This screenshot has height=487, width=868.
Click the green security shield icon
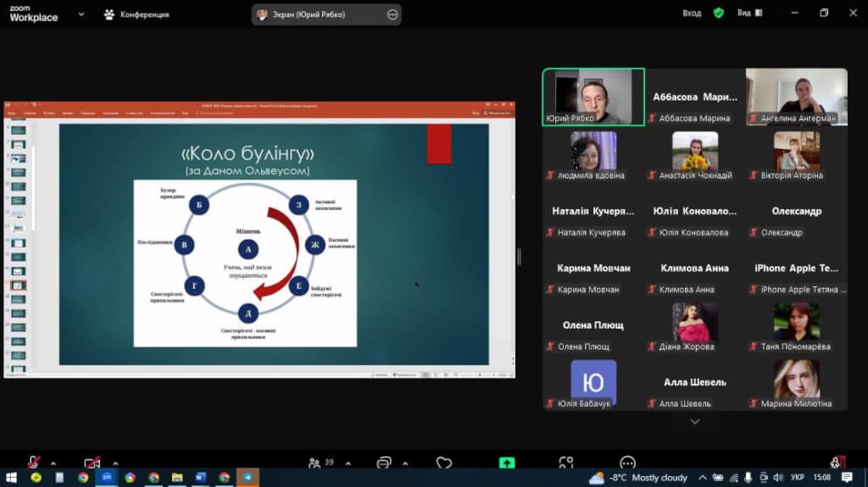click(718, 14)
